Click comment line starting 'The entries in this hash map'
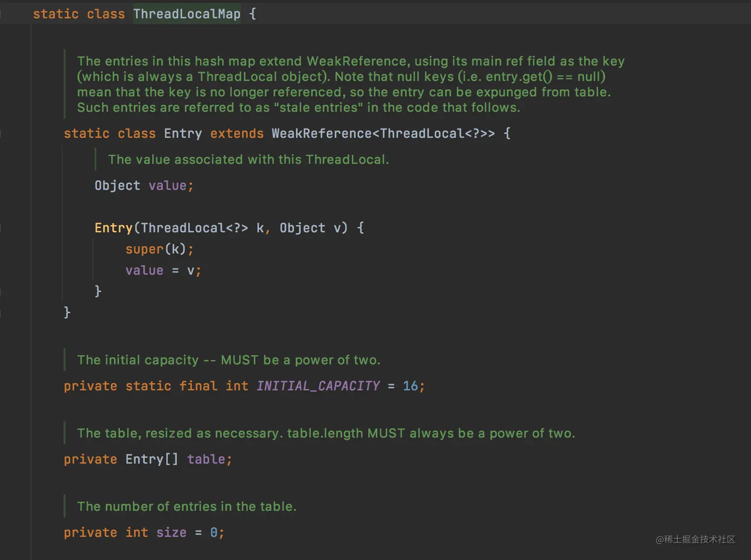Screen dimensions: 751x560 click(351, 61)
